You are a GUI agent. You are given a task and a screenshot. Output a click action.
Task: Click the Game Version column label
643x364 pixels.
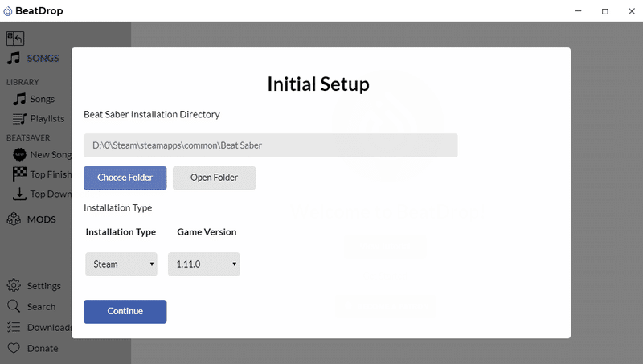pyautogui.click(x=207, y=232)
